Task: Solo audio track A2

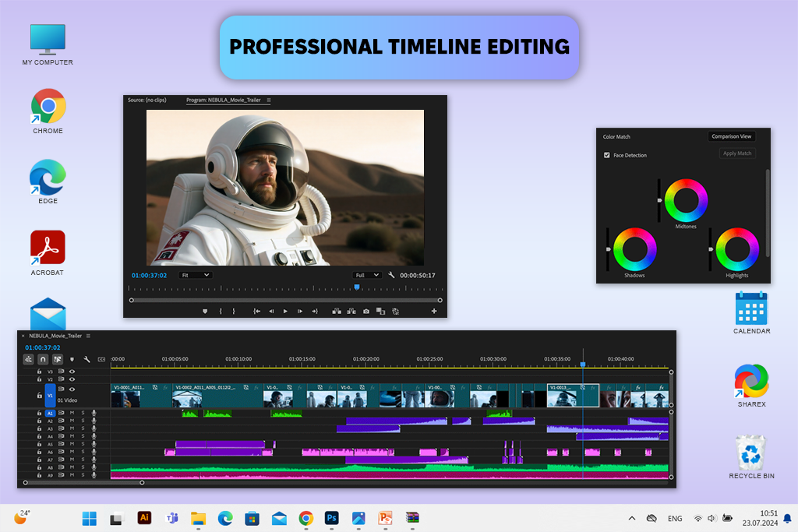Action: [x=83, y=421]
